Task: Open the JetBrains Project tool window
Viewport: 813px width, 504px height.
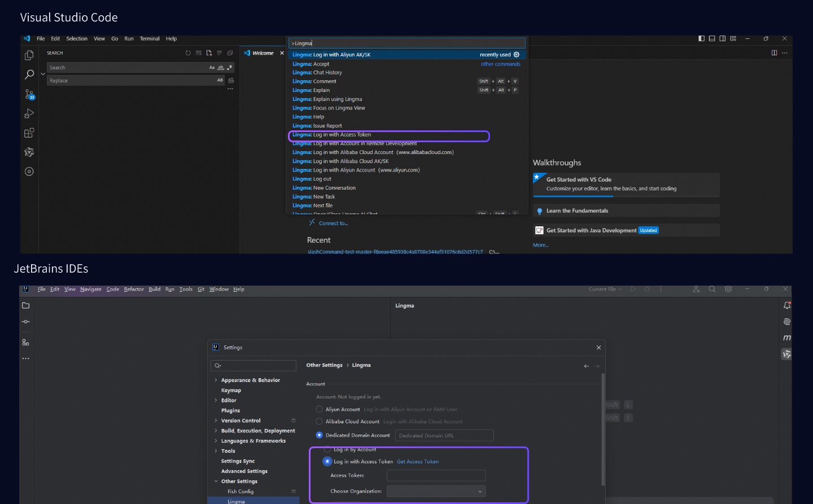Action: [25, 305]
